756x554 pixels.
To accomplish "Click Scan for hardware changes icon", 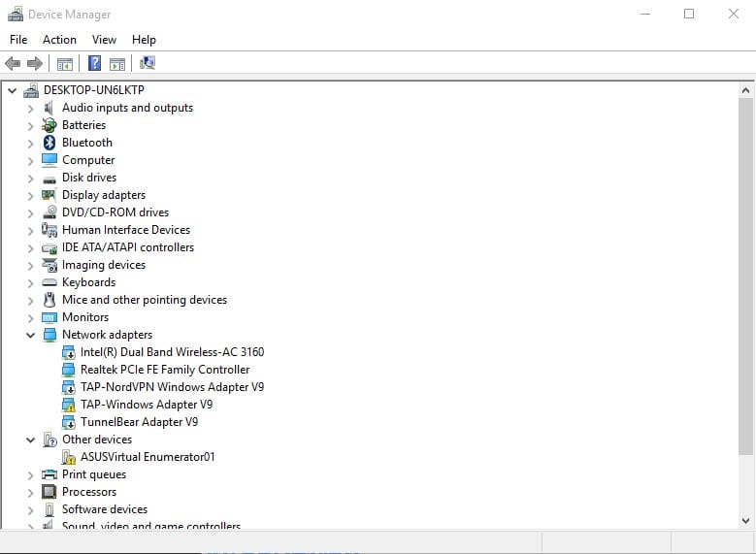I will tap(148, 64).
